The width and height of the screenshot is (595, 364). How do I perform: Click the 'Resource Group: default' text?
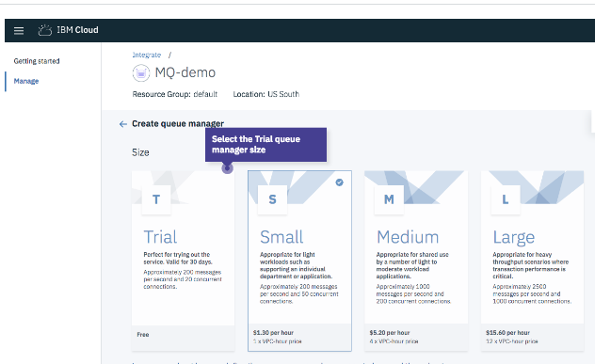click(175, 94)
